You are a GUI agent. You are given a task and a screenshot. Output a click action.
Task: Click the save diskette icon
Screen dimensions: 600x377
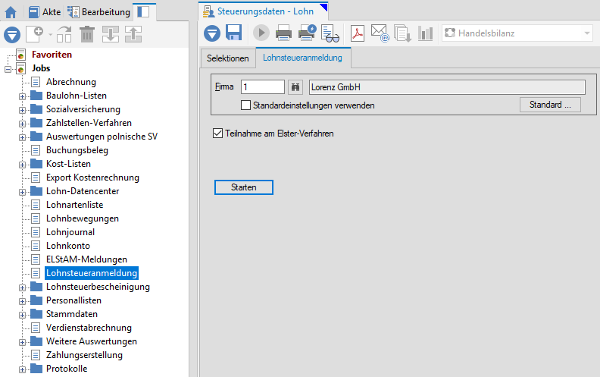[234, 33]
